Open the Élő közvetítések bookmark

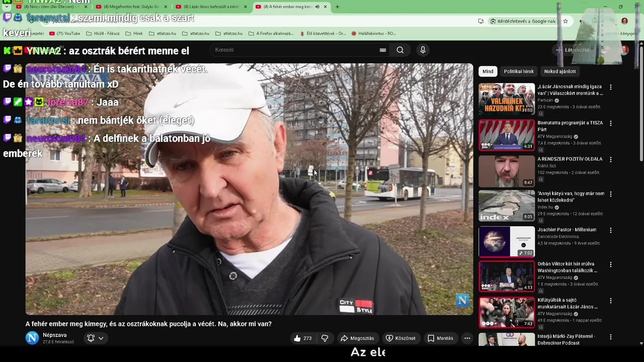(x=322, y=34)
